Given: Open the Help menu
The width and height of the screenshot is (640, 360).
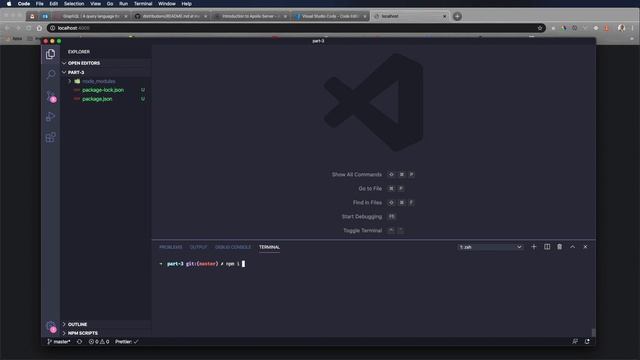Looking at the screenshot, I should [x=187, y=4].
